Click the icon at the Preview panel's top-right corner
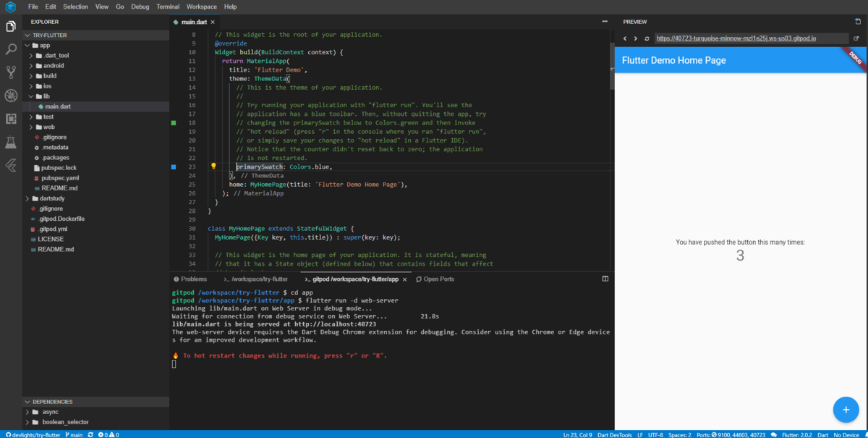This screenshot has height=438, width=868. (x=859, y=22)
